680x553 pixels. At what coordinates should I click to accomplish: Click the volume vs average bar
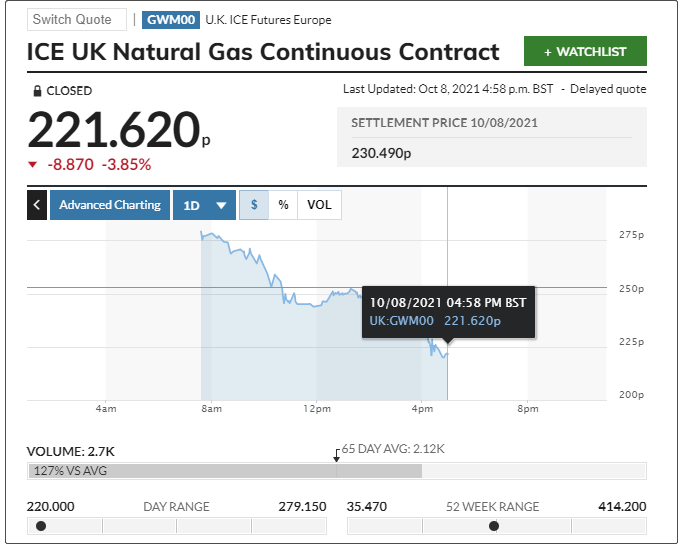[226, 471]
